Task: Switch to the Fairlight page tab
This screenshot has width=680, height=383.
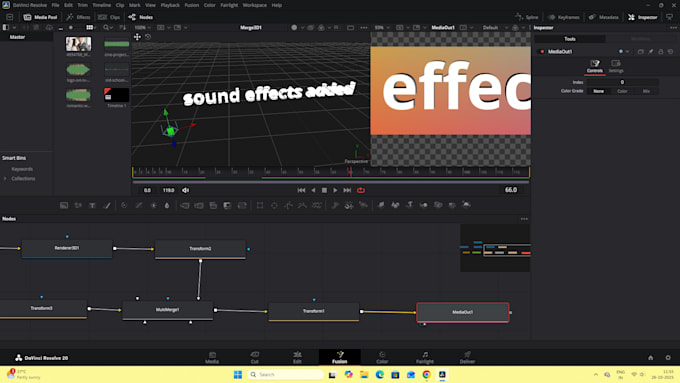Action: [x=425, y=357]
